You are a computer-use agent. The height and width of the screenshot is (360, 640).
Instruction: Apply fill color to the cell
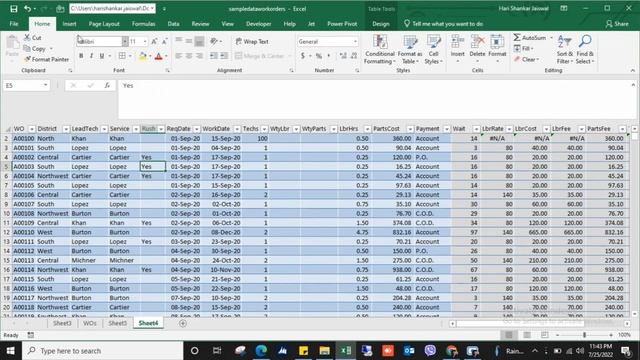pos(142,56)
